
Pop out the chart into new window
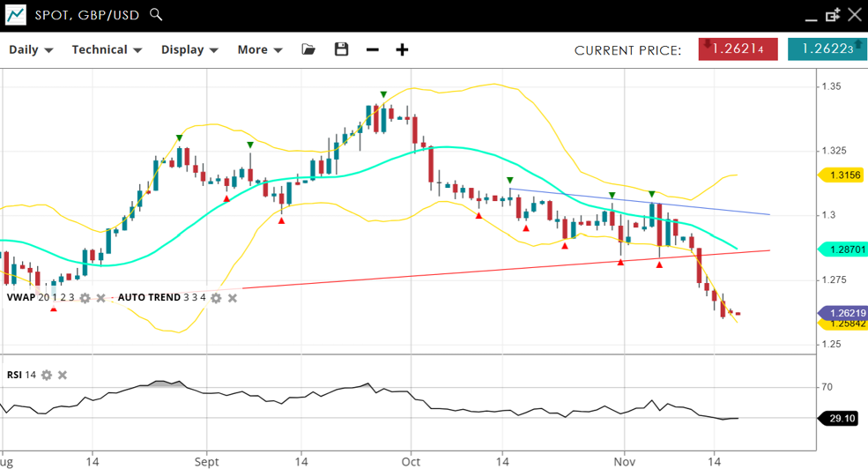(x=833, y=15)
